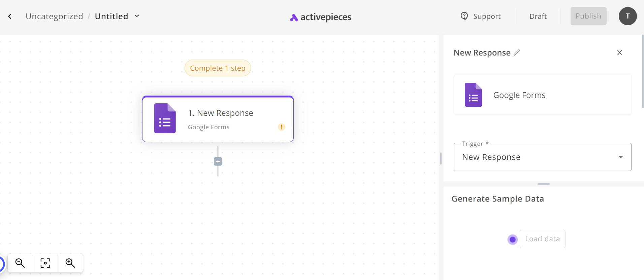Viewport: 644px width, 280px height.
Task: Click the Google Forms piece card in panel
Action: (x=543, y=95)
